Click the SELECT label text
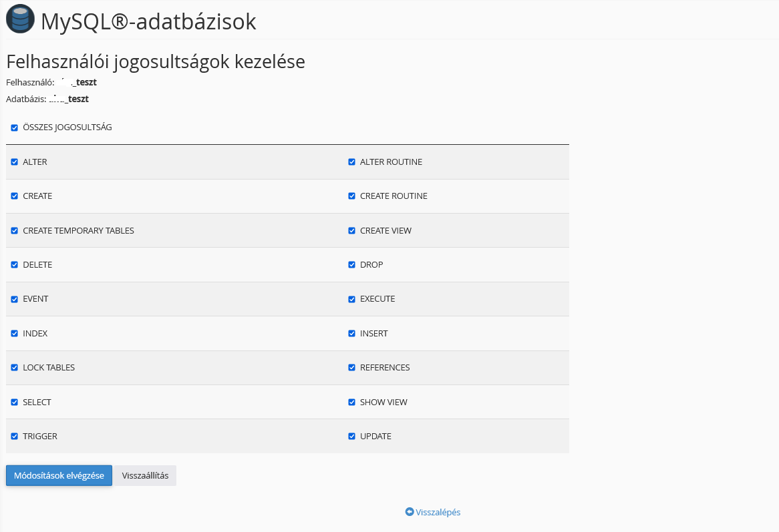This screenshot has width=779, height=532. point(37,402)
